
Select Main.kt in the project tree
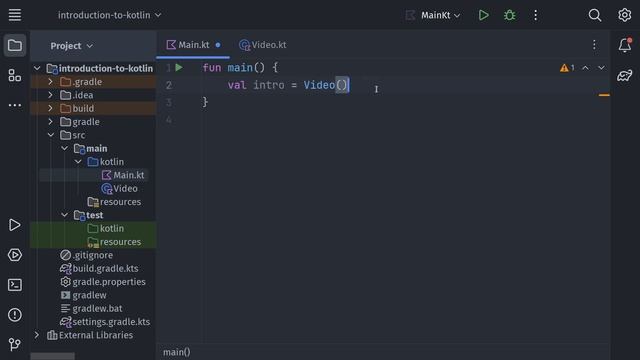click(123, 175)
